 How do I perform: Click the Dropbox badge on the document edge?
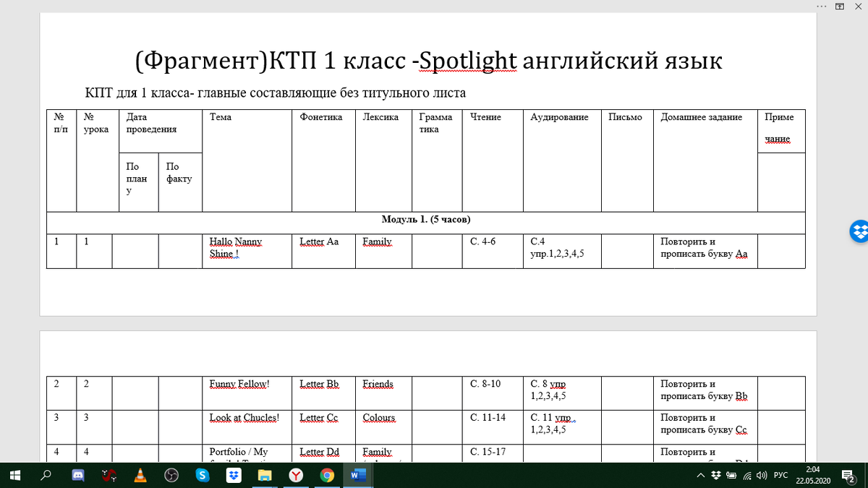pyautogui.click(x=858, y=231)
